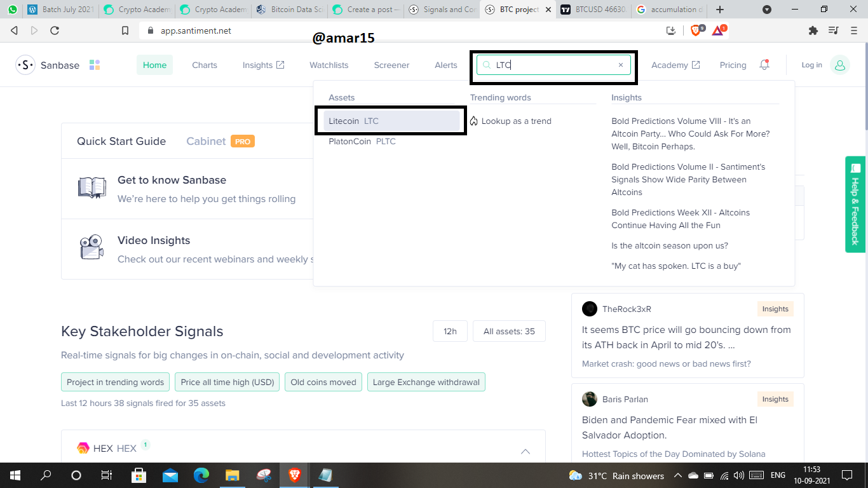Open the 12h time range selector
The width and height of the screenshot is (868, 488).
click(x=450, y=331)
